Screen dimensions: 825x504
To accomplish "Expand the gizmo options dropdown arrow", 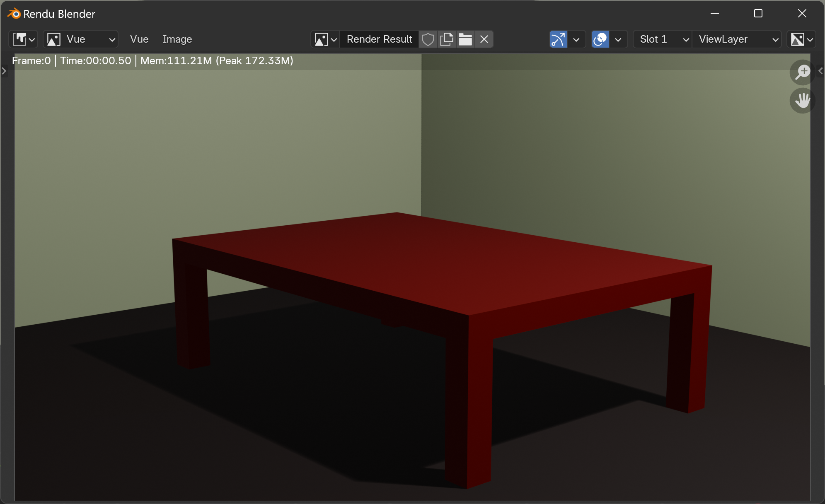I will click(576, 39).
